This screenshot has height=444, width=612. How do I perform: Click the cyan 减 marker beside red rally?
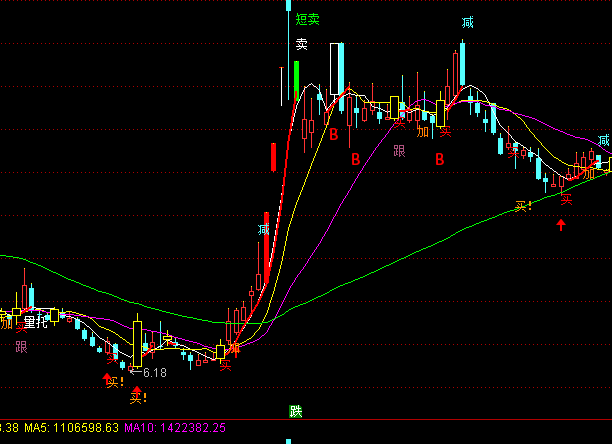tap(263, 230)
